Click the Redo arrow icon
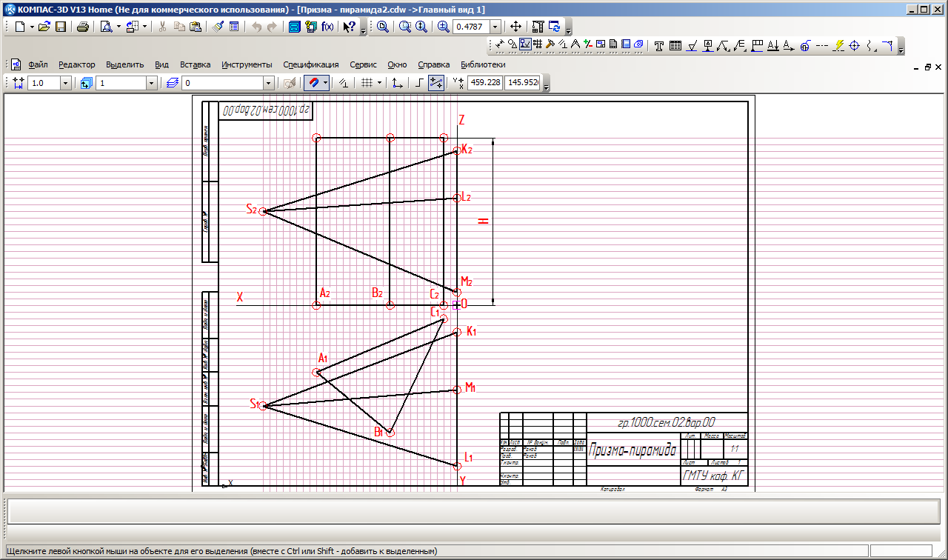This screenshot has width=948, height=560. pyautogui.click(x=272, y=27)
